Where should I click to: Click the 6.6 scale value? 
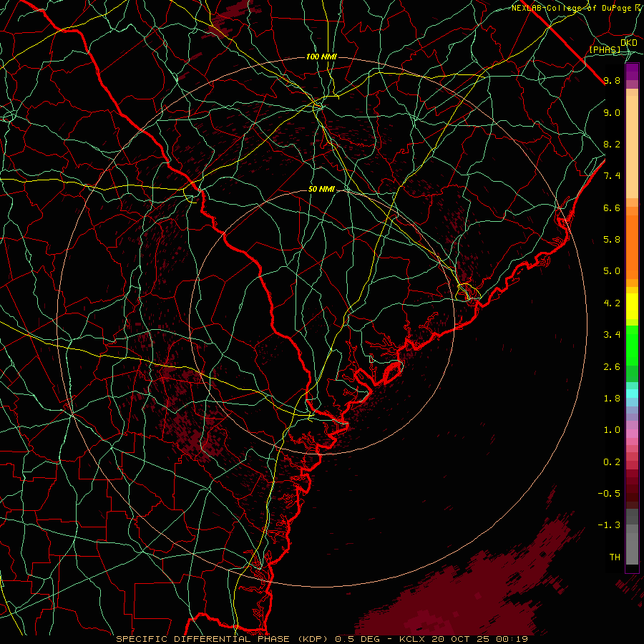[612, 208]
